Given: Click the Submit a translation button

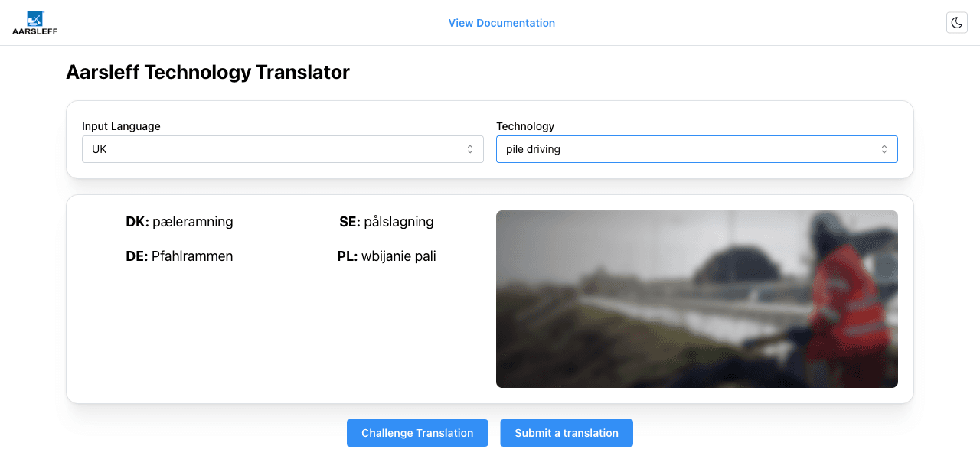Looking at the screenshot, I should pos(567,433).
